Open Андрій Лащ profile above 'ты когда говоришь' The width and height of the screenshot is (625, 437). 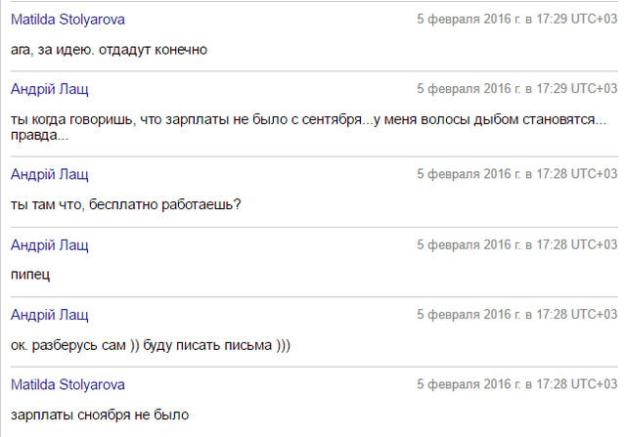click(x=49, y=89)
